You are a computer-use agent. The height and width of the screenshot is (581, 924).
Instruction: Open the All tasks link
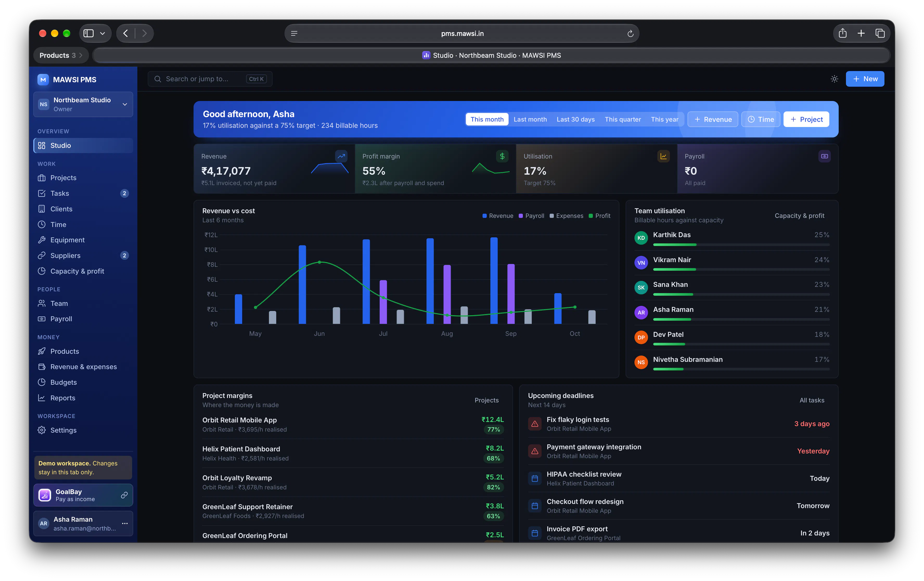coord(812,400)
